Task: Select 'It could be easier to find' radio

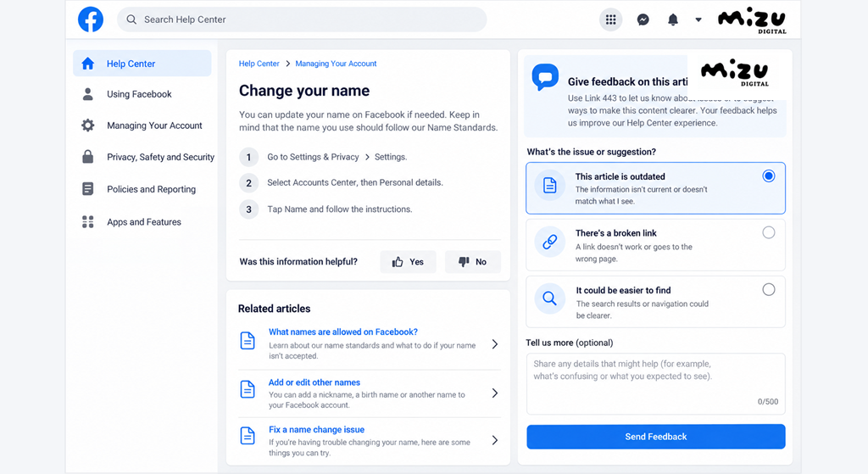Action: [768, 290]
